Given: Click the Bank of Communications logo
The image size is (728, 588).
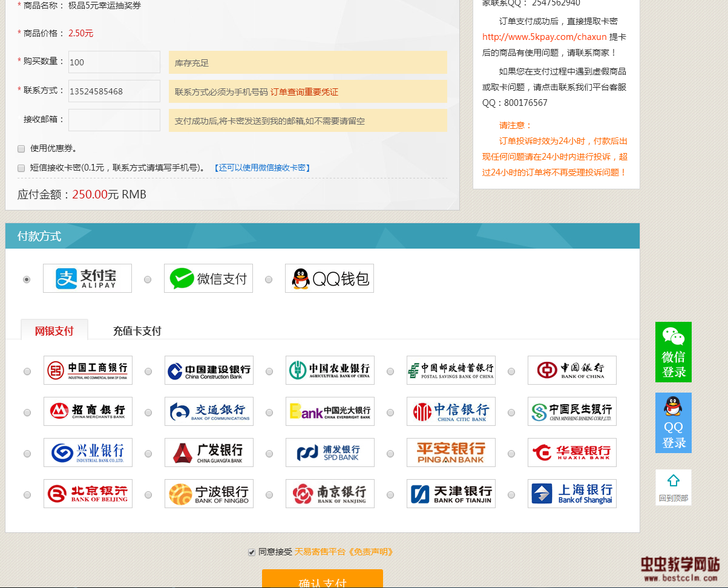Looking at the screenshot, I should tap(209, 411).
